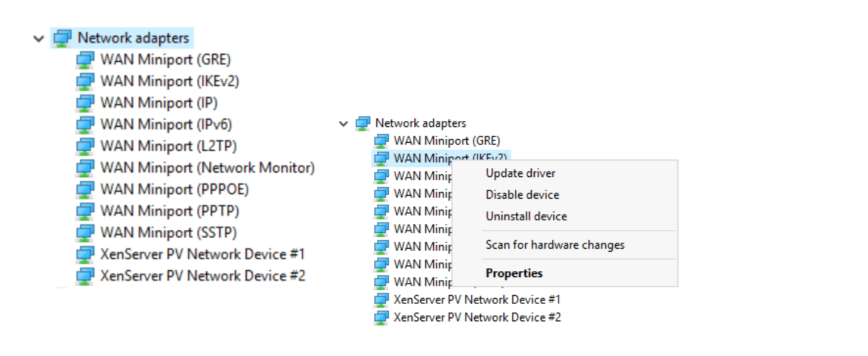
Task: Click adapter icon beside left WAN Miniport (L2TP)
Action: [x=85, y=146]
